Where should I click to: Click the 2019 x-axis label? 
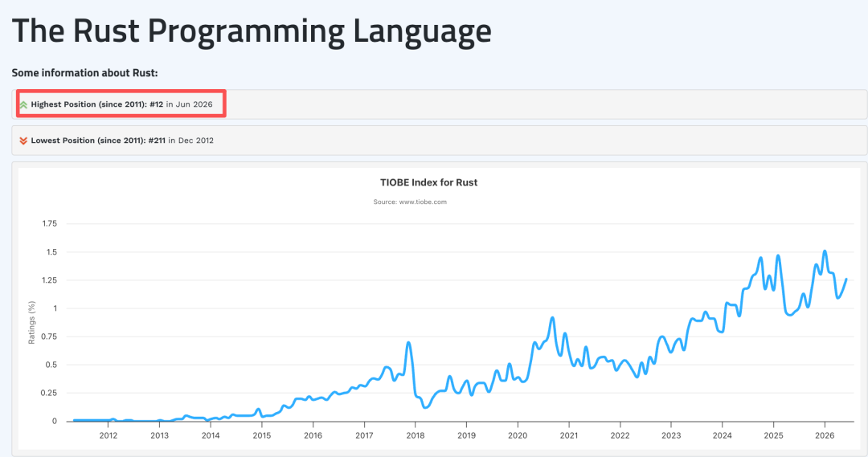click(467, 435)
